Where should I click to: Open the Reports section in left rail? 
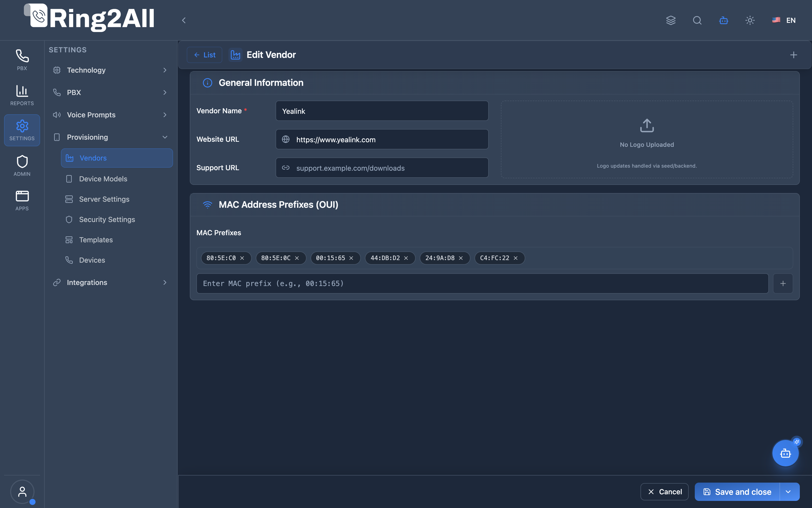(22, 96)
